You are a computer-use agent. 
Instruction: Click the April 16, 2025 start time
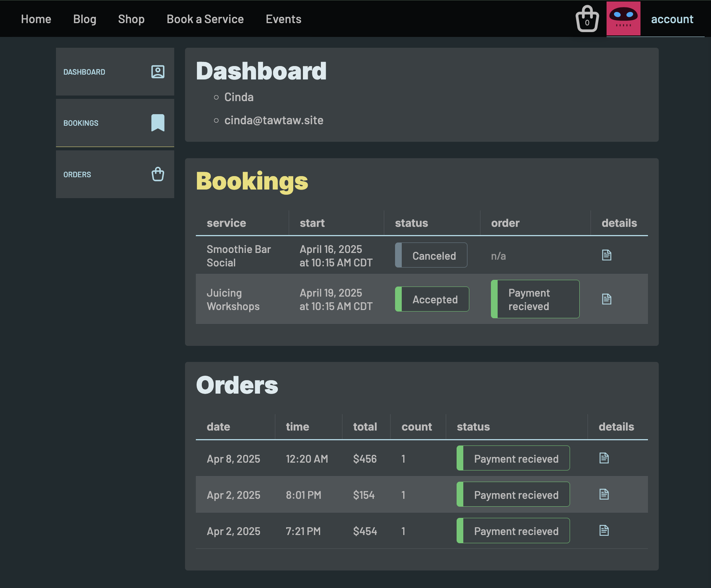(336, 256)
